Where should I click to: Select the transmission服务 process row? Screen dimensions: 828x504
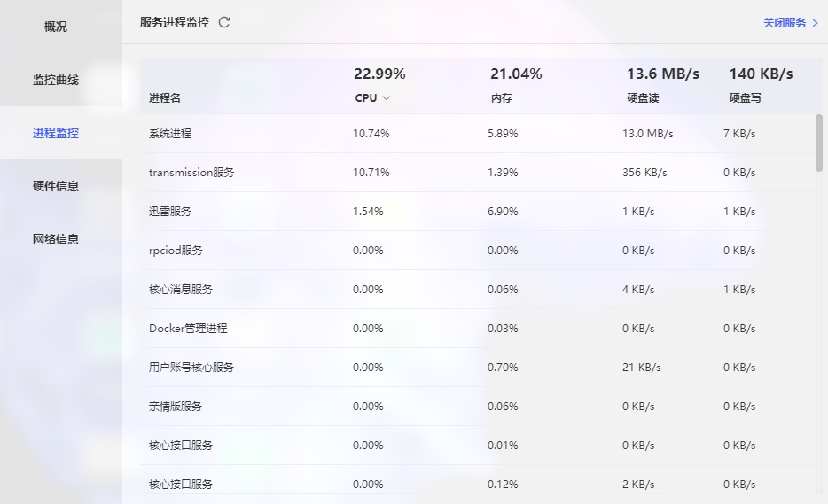[x=191, y=173]
